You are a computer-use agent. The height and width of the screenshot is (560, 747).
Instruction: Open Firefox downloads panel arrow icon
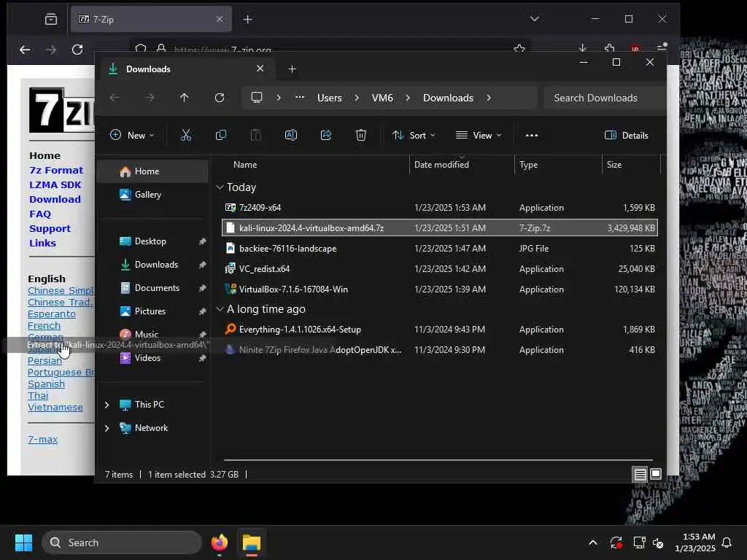click(x=582, y=49)
